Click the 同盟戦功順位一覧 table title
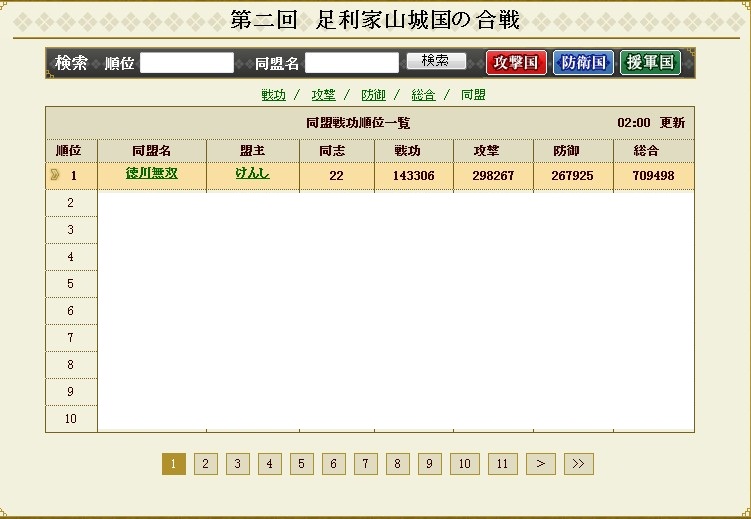Image resolution: width=751 pixels, height=519 pixels. [358, 123]
